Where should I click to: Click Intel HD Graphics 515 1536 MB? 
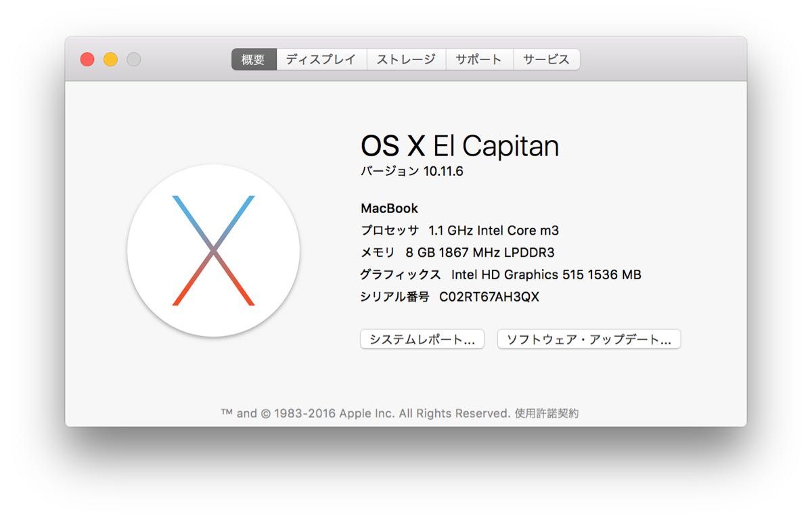(546, 275)
